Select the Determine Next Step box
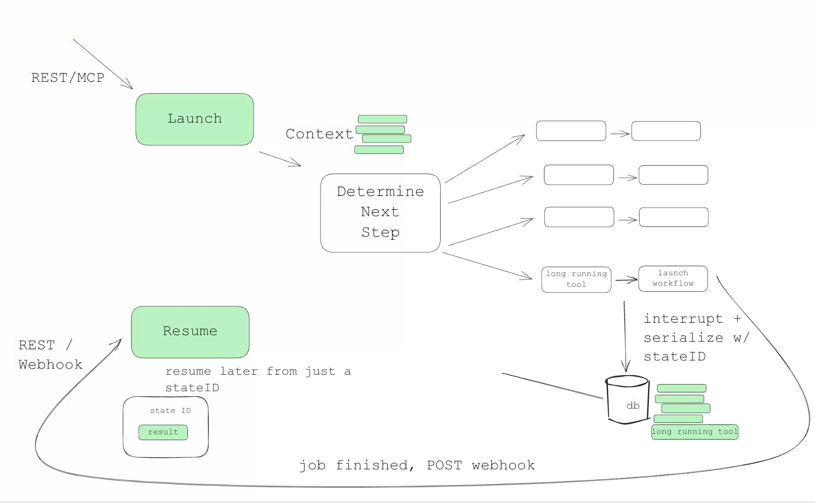 point(380,213)
